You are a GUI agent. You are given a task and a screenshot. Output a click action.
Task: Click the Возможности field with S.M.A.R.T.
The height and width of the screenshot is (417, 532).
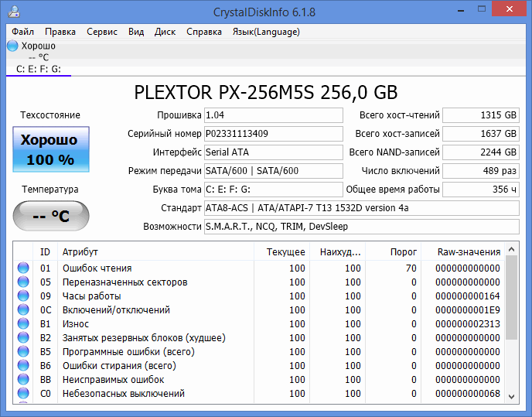(x=362, y=227)
